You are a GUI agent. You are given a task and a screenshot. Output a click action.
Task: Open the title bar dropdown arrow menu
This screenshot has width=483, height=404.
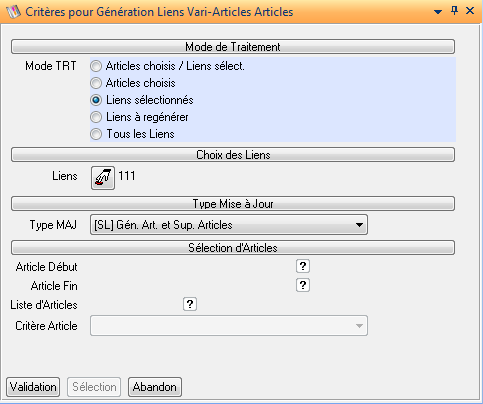pyautogui.click(x=438, y=12)
